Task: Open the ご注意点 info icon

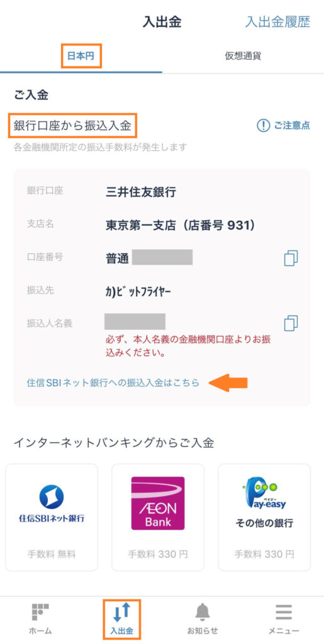Action: [263, 126]
